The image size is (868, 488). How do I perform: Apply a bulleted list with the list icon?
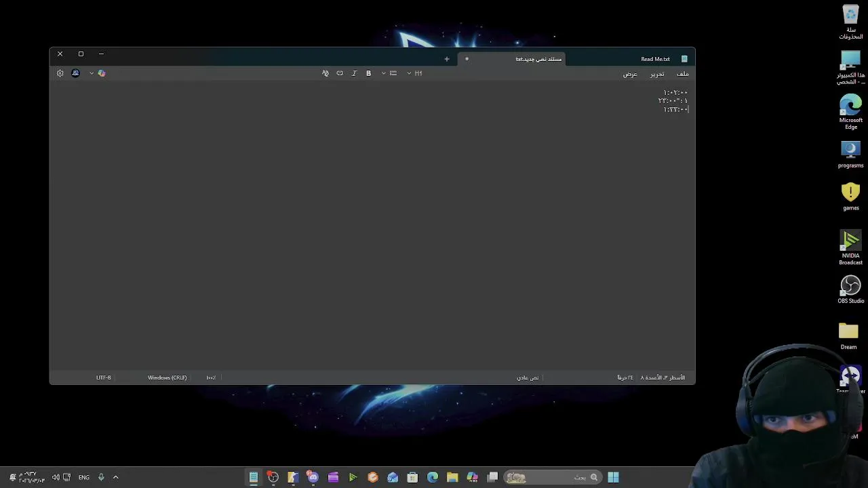click(x=393, y=73)
